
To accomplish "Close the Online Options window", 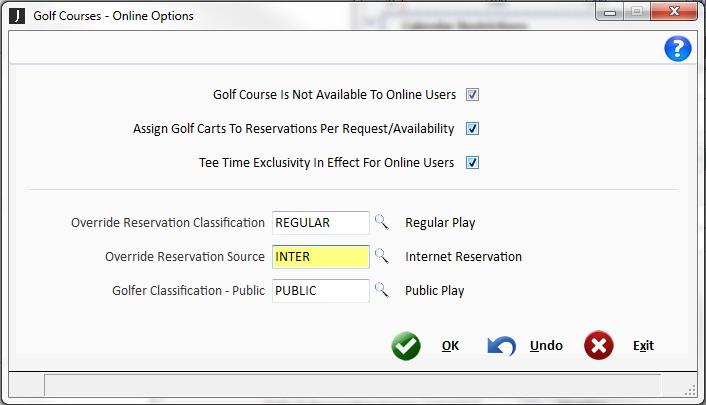I will tap(672, 14).
